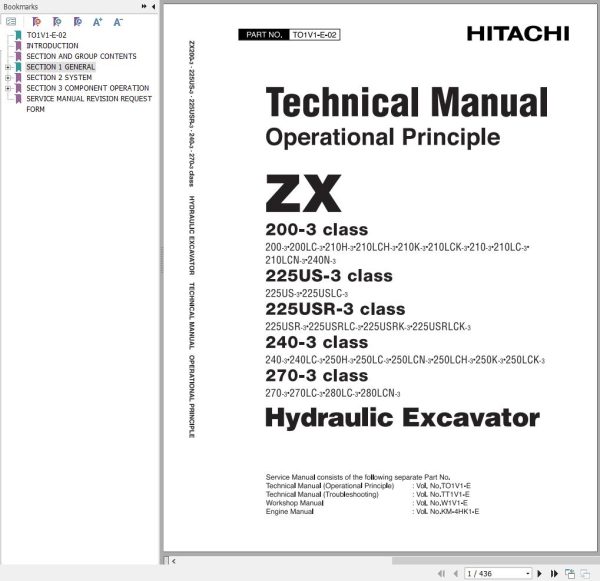
Task: Go to the first page
Action: click(441, 573)
